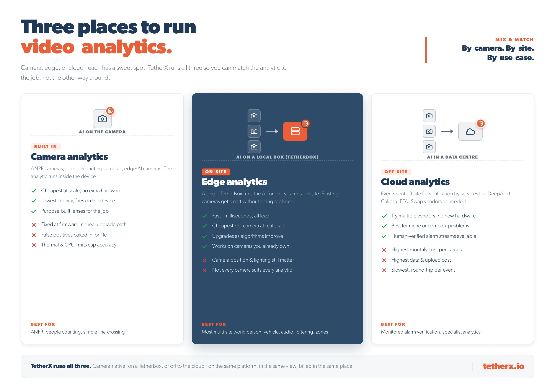The height and width of the screenshot is (392, 555).
Task: Click the checkmark beside Human-verified alarm streams
Action: coord(384,236)
